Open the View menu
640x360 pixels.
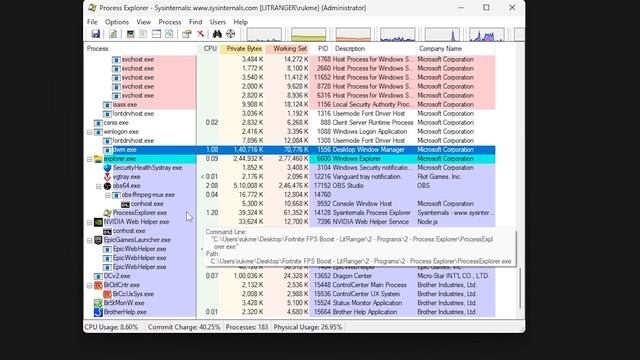tap(144, 22)
